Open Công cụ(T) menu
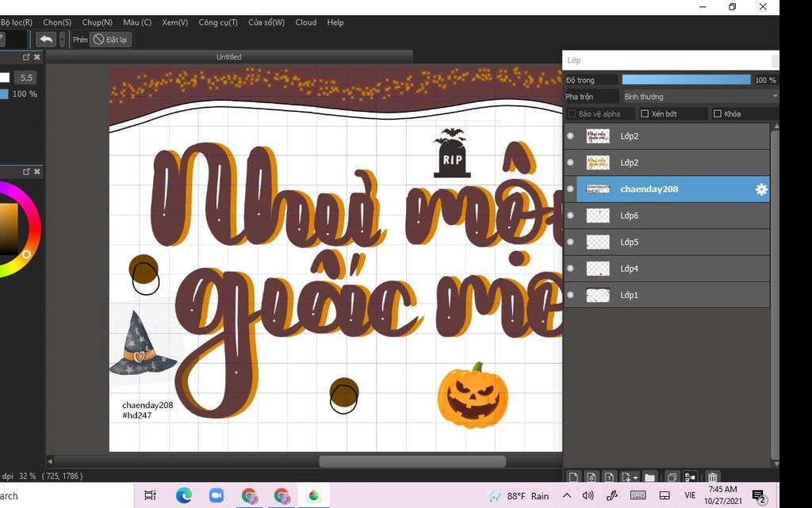This screenshot has height=508, width=812. point(218,22)
